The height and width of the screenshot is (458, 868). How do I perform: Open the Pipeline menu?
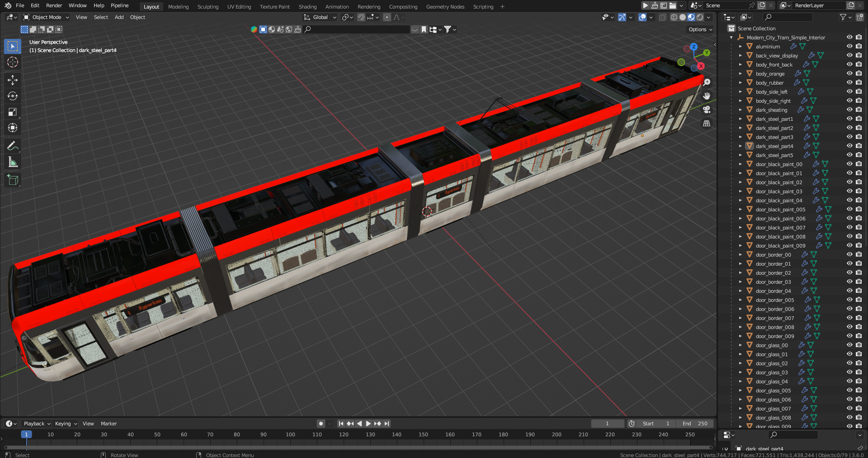pos(119,5)
